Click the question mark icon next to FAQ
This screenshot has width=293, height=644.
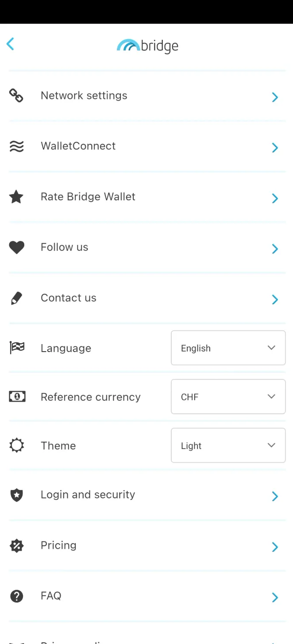(16, 596)
